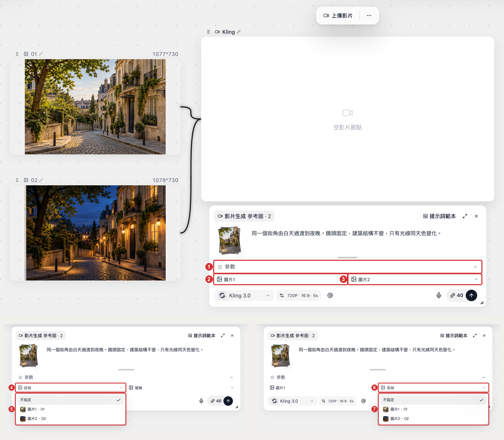The height and width of the screenshot is (440, 504).
Task: Click the stacked reference thumbnail beside the large prompt
Action: pyautogui.click(x=230, y=240)
